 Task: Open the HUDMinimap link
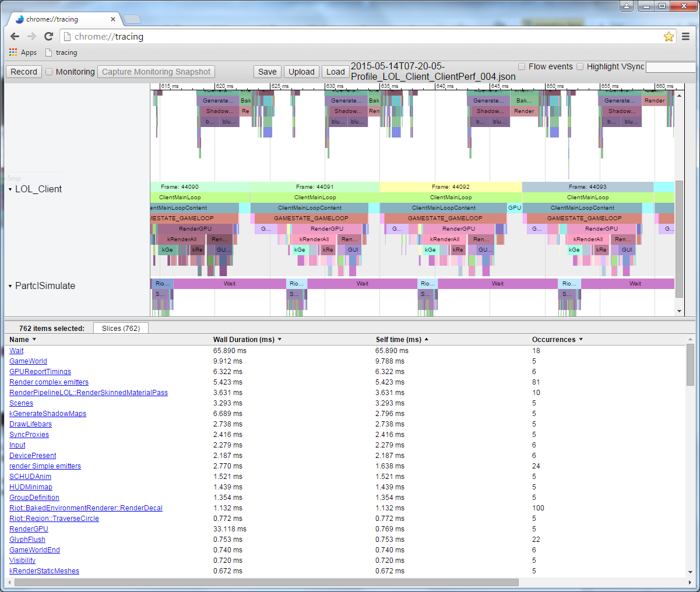click(31, 487)
